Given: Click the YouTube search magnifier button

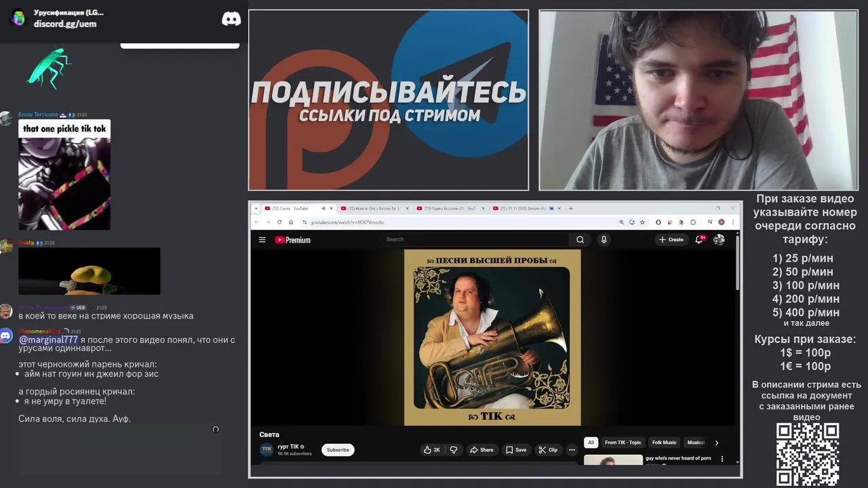Looking at the screenshot, I should pyautogui.click(x=580, y=239).
